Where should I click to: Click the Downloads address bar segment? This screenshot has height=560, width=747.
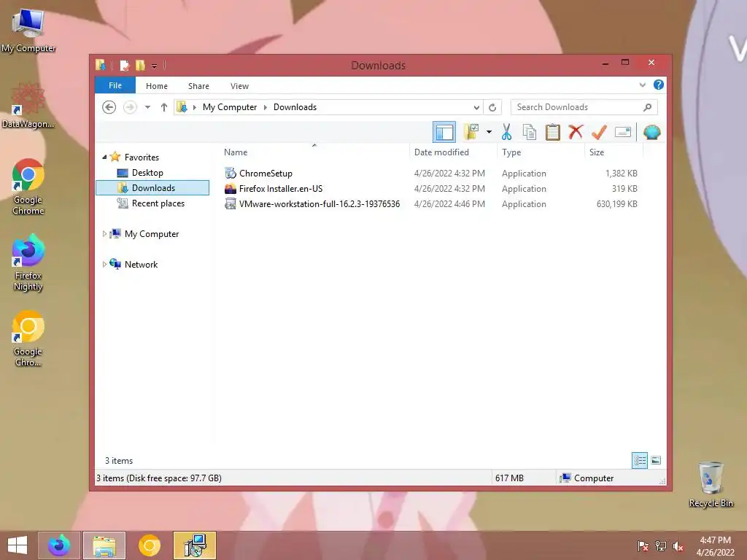(x=295, y=107)
